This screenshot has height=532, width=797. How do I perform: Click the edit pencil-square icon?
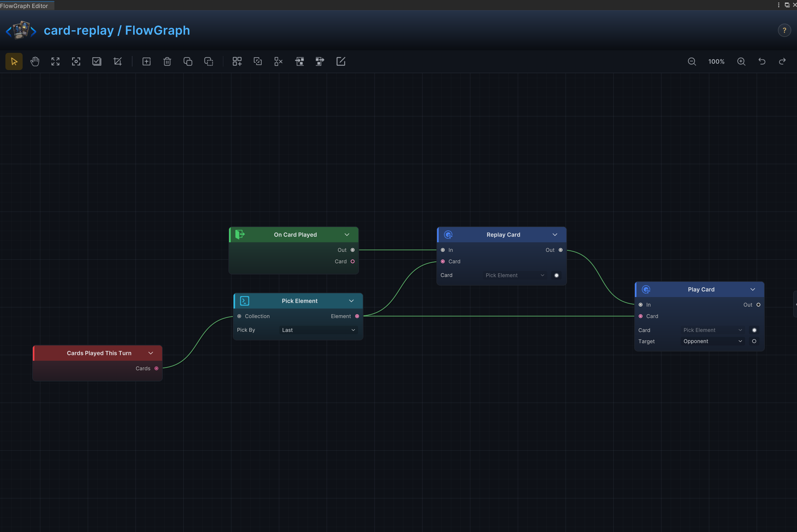[341, 61]
